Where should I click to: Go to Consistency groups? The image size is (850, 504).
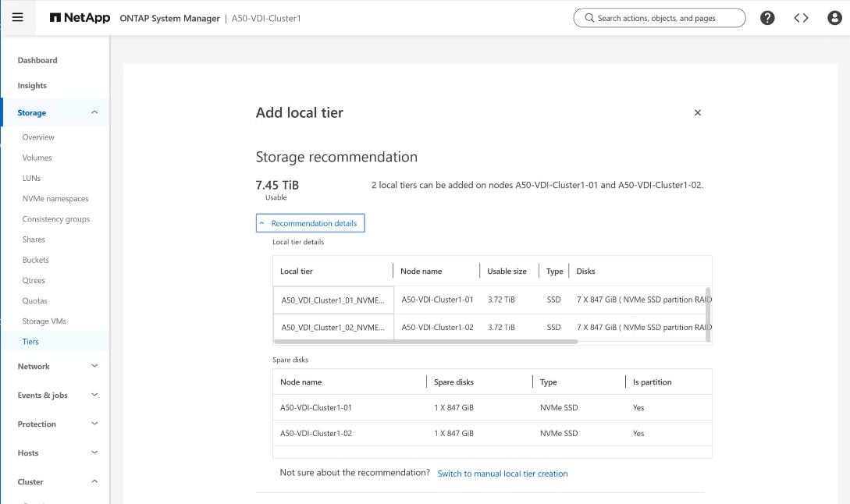click(x=56, y=219)
